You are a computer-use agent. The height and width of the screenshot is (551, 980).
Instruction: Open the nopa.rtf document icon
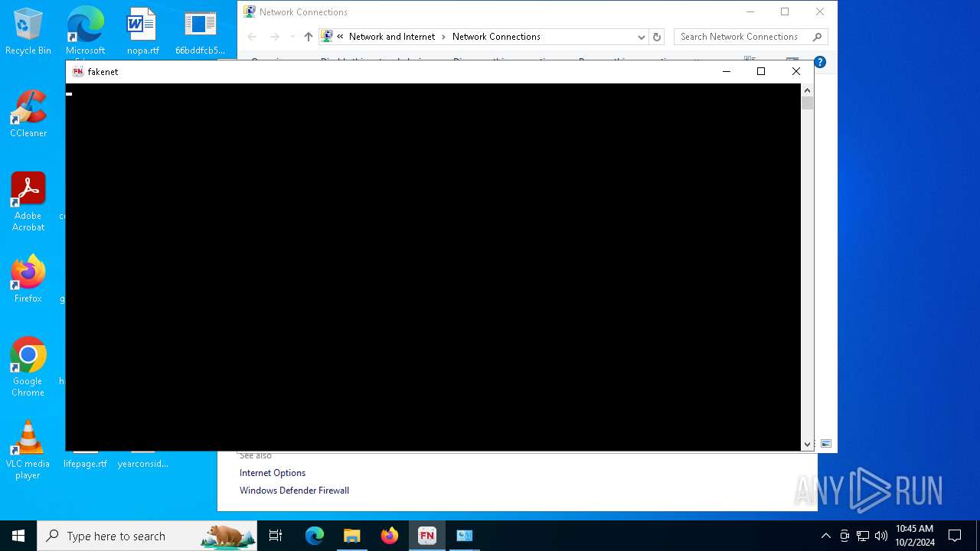(x=142, y=31)
